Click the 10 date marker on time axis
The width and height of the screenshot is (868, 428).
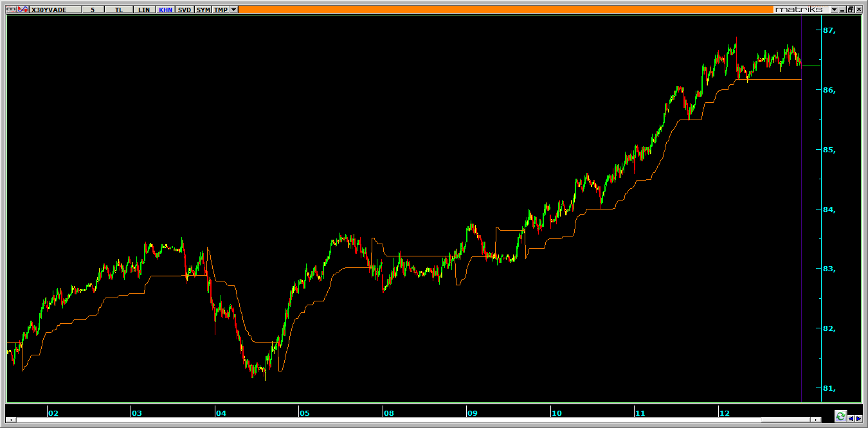click(x=556, y=413)
